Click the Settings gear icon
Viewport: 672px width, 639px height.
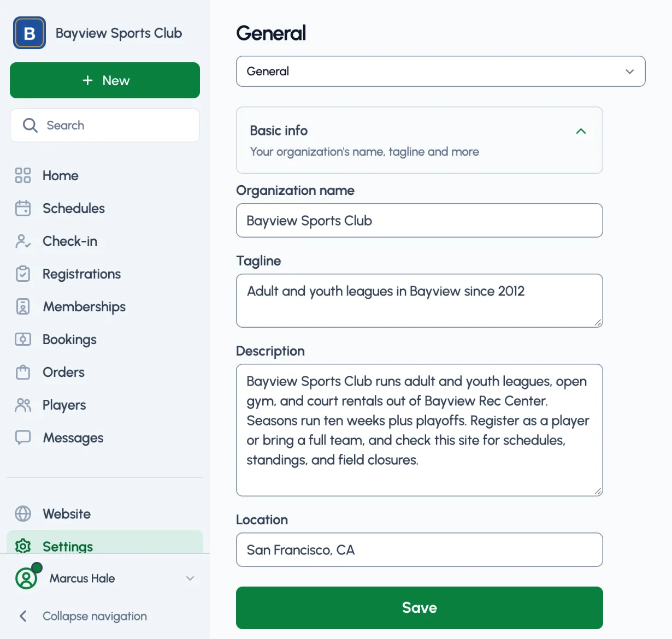23,546
